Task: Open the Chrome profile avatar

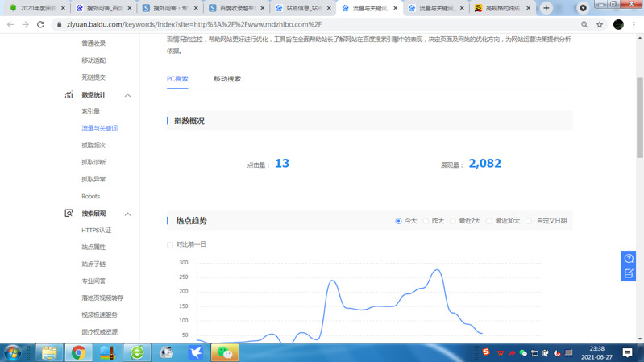Action: pos(618,25)
